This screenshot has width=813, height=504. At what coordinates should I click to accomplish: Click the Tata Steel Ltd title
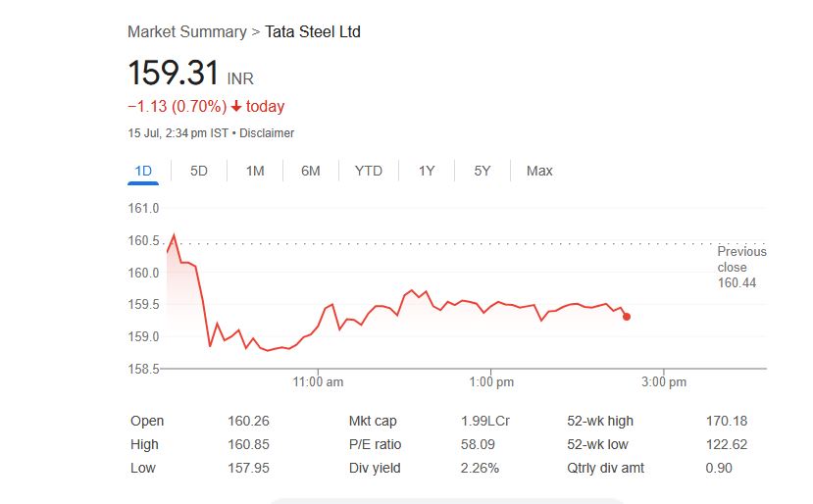tap(313, 32)
